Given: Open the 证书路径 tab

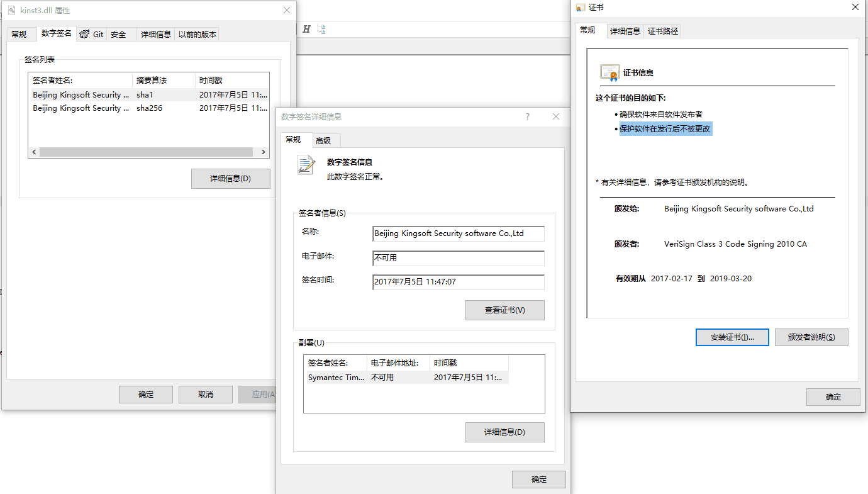Looking at the screenshot, I should tap(663, 31).
